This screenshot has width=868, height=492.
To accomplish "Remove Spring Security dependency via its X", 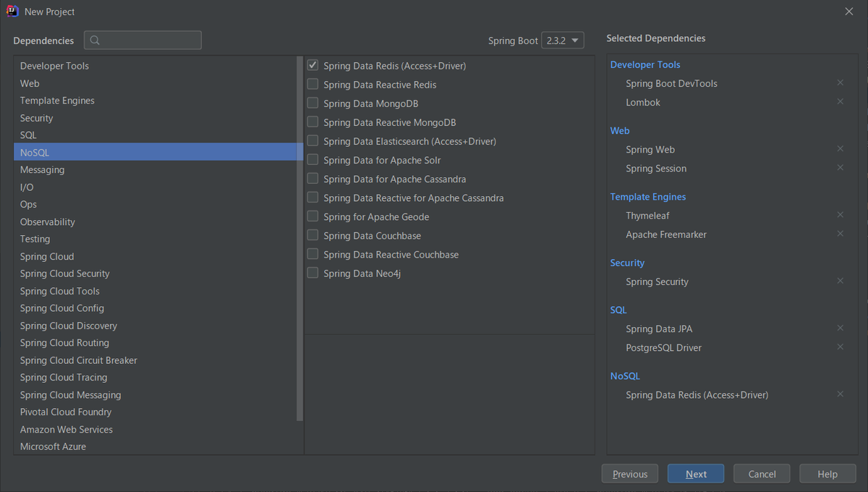I will pyautogui.click(x=840, y=281).
